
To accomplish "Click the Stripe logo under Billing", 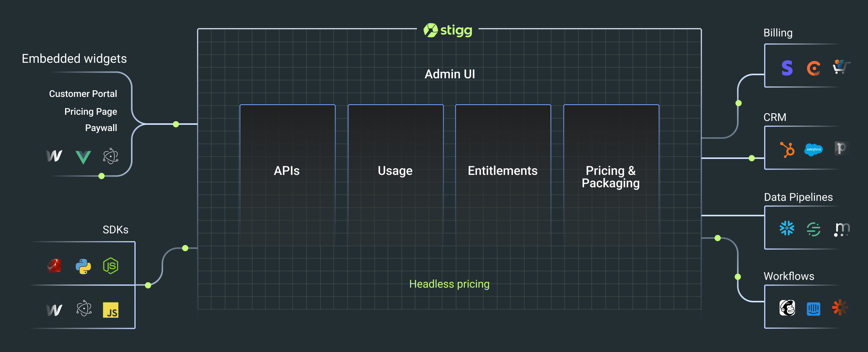I will click(x=787, y=68).
